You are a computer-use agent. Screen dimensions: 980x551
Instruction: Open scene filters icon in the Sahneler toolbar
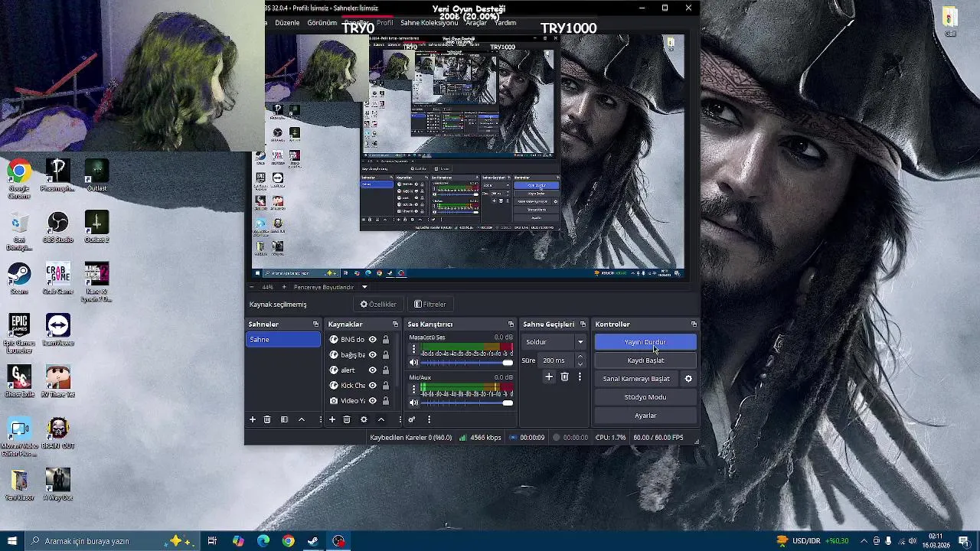(284, 419)
